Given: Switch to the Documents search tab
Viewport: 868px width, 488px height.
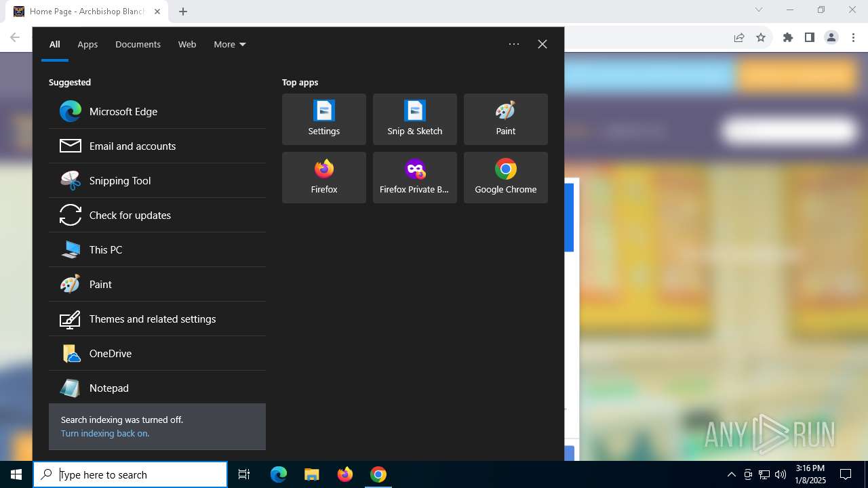Looking at the screenshot, I should [x=138, y=44].
